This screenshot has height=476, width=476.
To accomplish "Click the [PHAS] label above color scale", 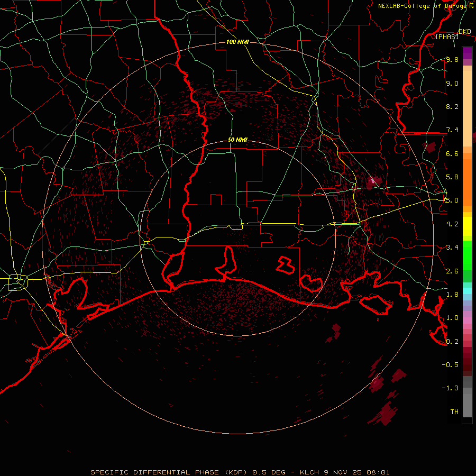I will 447,37.
